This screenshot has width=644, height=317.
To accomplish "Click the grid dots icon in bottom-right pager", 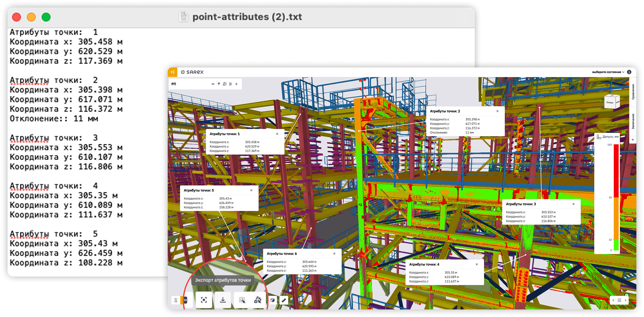I will click(619, 300).
